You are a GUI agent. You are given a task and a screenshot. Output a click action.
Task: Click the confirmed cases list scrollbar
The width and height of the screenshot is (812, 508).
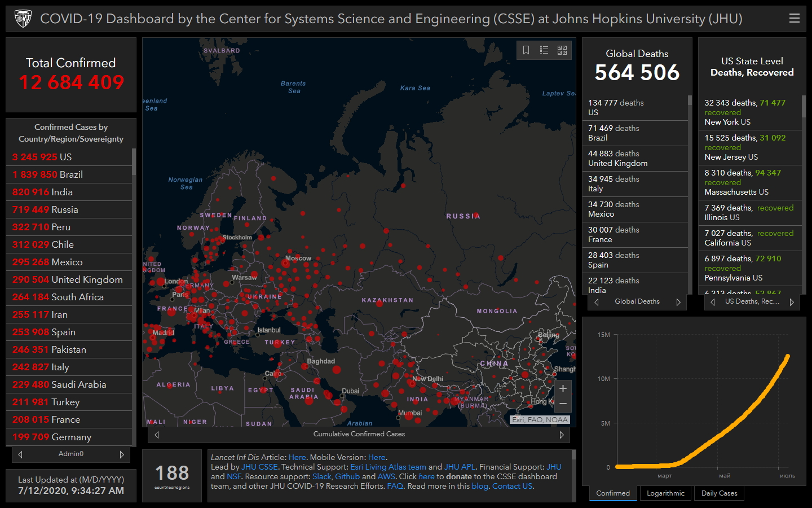[x=134, y=163]
